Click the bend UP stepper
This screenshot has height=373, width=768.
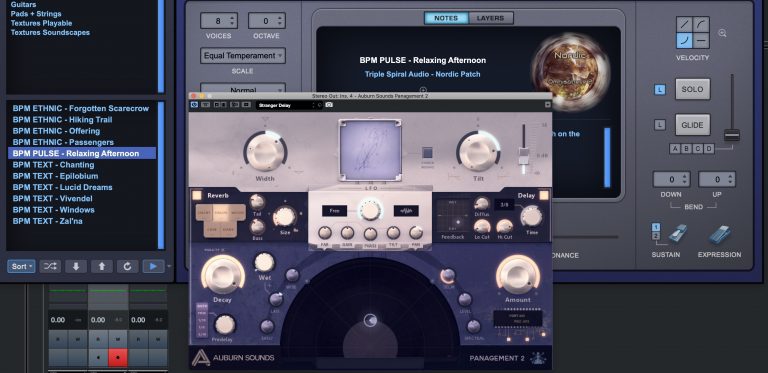717,179
